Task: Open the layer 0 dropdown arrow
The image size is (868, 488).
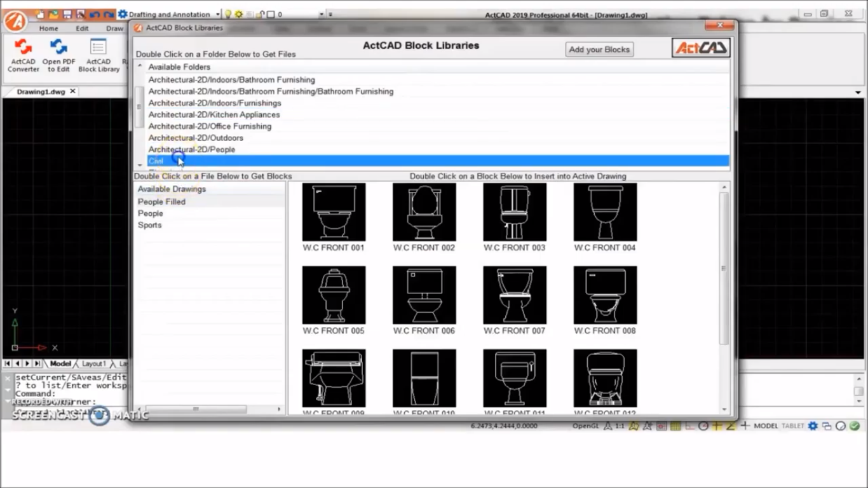Action: [x=321, y=14]
